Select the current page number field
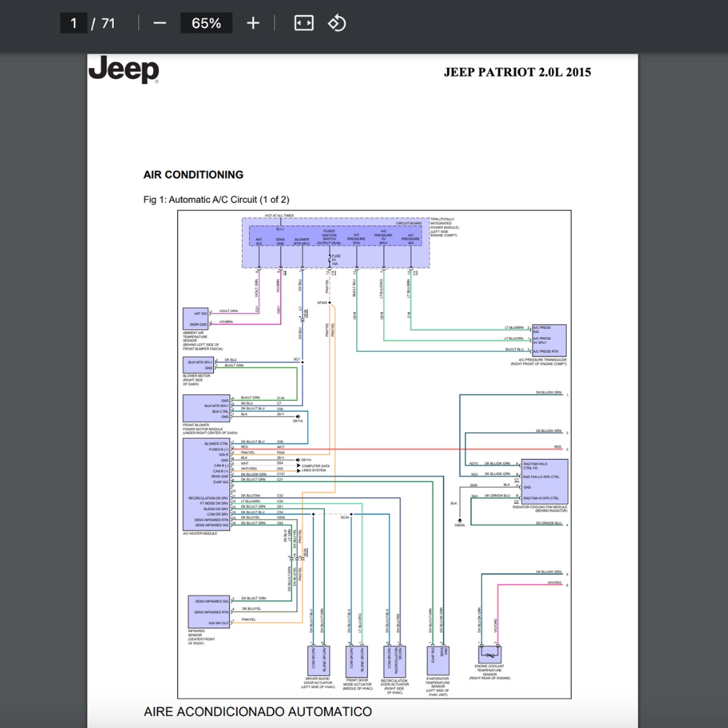This screenshot has width=728, height=728. click(x=73, y=23)
